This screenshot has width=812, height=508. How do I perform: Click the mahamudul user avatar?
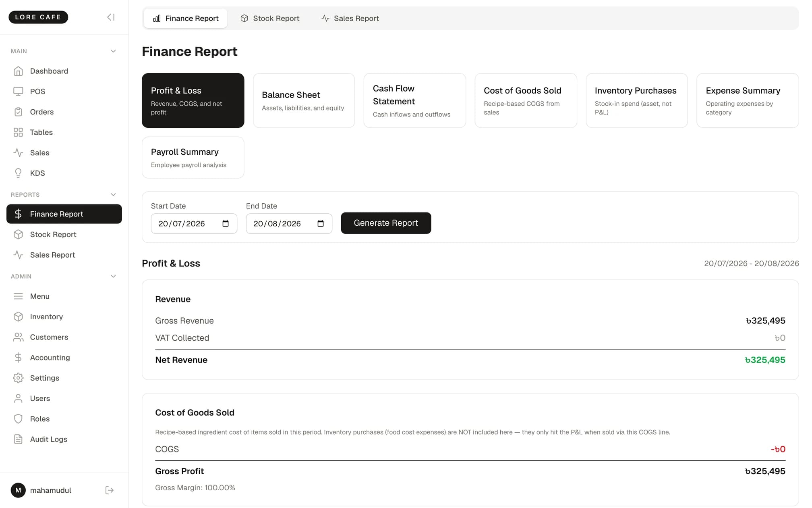pos(18,490)
